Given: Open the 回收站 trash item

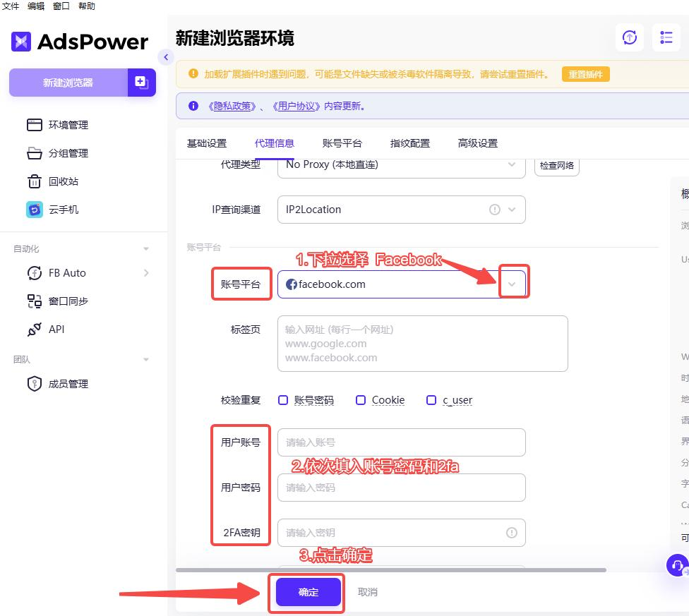Looking at the screenshot, I should [53, 181].
